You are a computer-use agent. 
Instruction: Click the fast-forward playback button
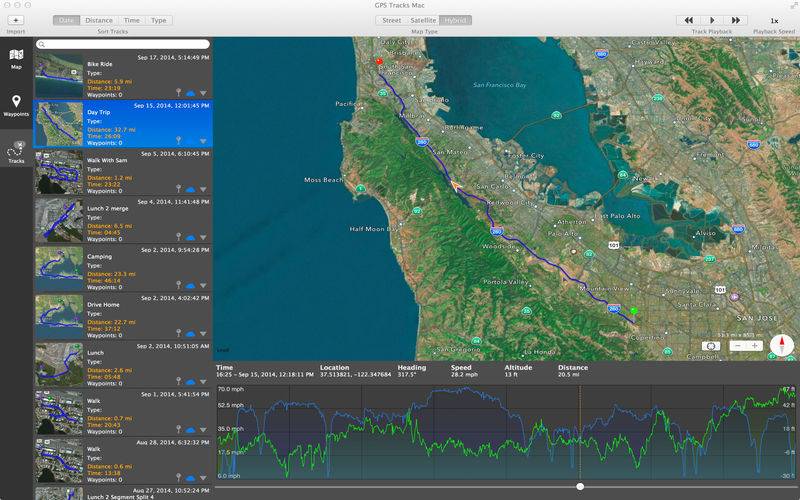[x=736, y=20]
